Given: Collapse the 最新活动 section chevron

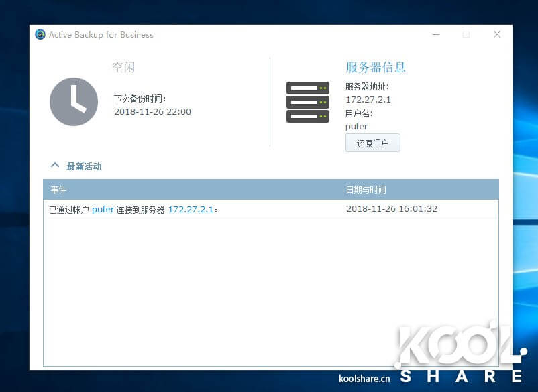Looking at the screenshot, I should (x=54, y=166).
